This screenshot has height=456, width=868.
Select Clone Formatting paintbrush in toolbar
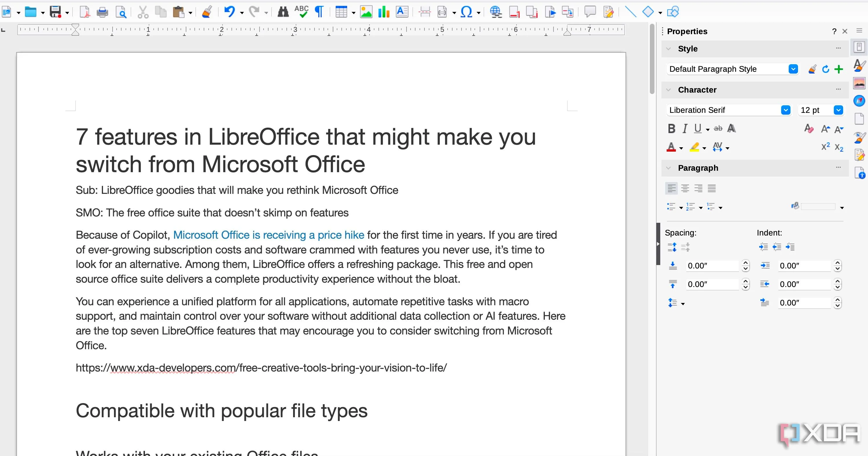click(207, 12)
